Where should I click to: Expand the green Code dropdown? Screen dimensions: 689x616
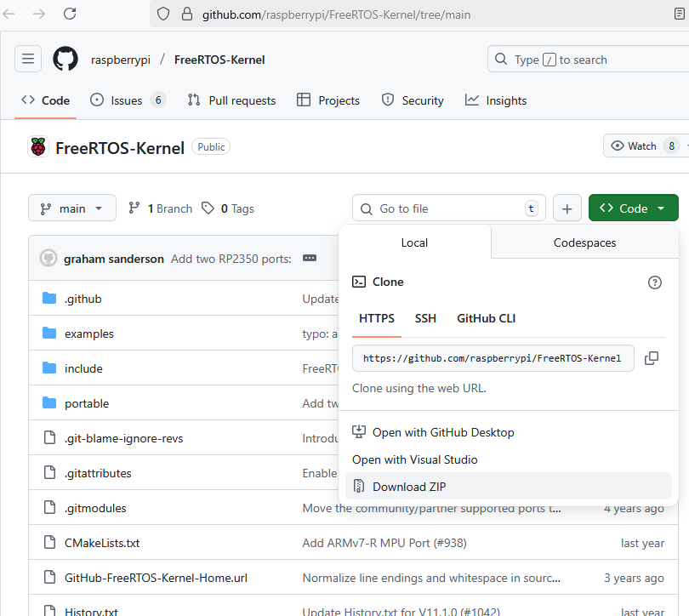point(633,207)
